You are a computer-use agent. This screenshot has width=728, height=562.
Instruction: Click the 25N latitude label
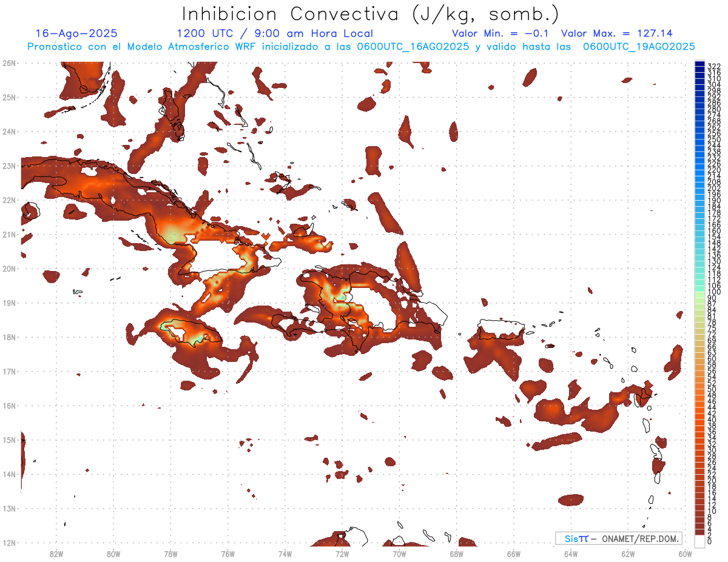coord(9,97)
